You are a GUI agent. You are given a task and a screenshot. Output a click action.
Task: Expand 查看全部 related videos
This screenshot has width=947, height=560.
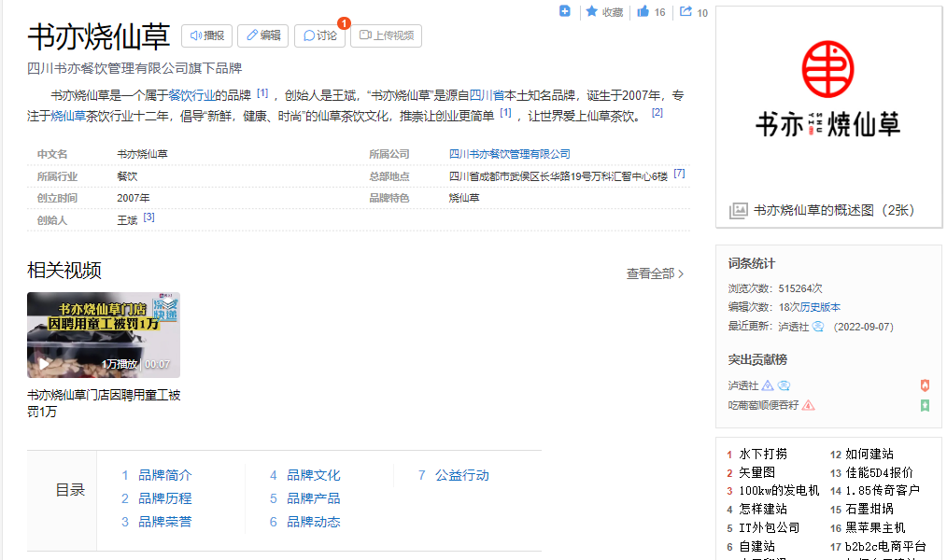pos(655,273)
